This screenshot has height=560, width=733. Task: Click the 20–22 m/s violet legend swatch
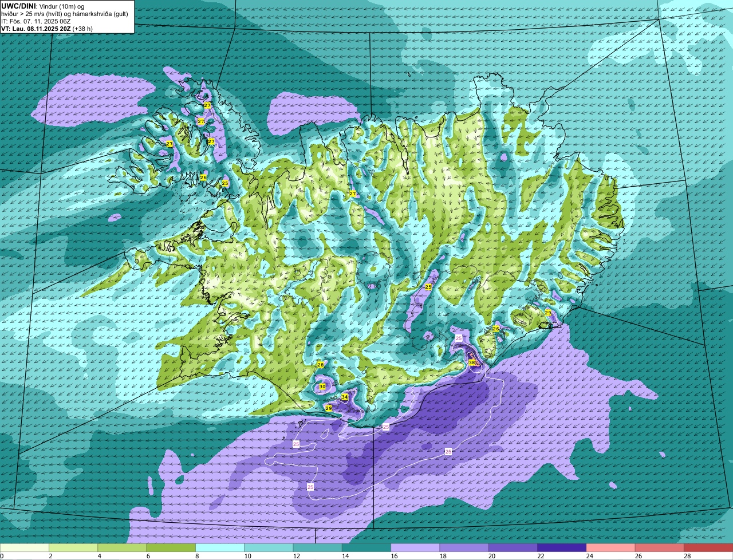coord(513,547)
